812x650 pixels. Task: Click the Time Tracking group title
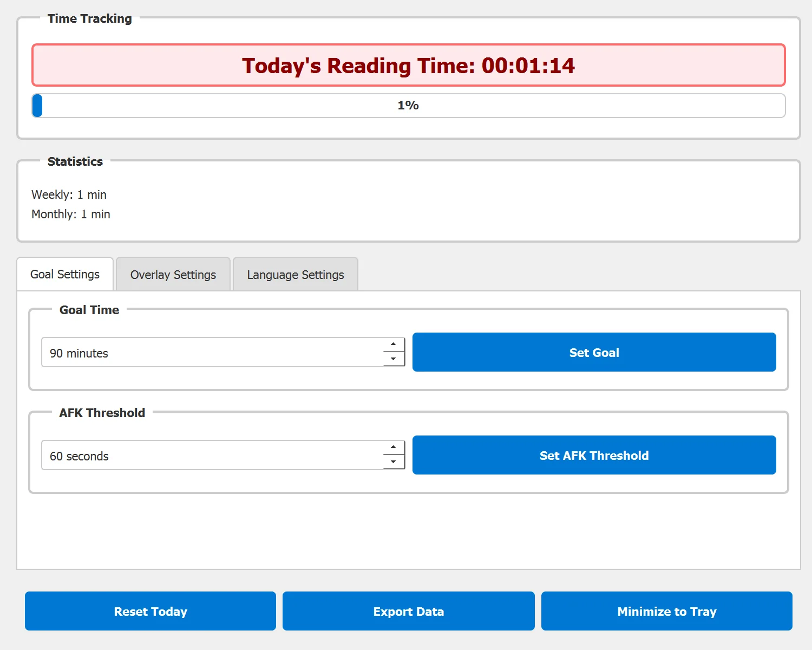click(x=89, y=18)
